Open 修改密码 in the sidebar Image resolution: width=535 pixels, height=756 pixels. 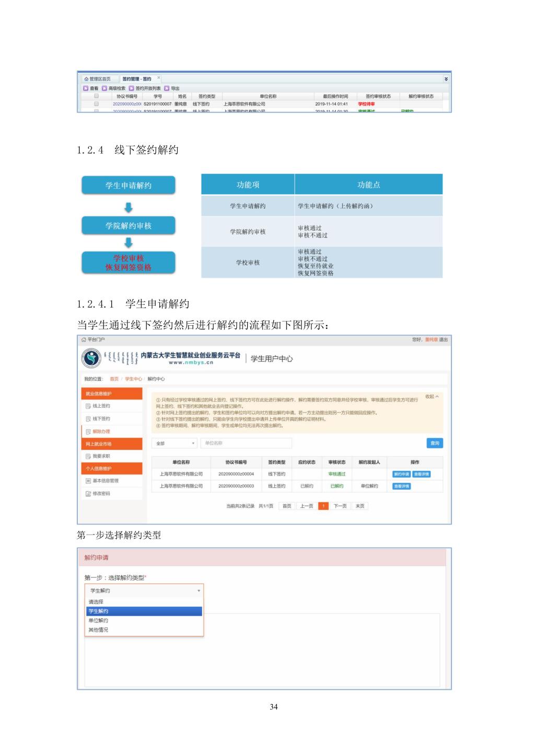click(101, 493)
